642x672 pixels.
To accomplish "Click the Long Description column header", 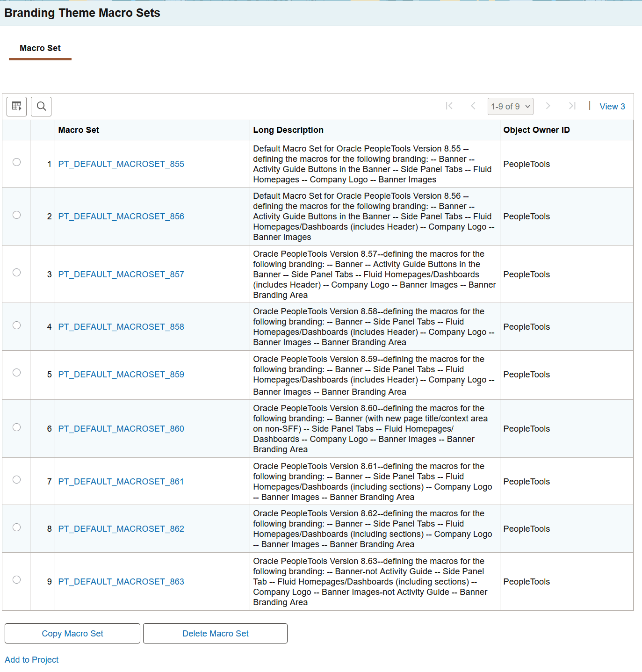I will [288, 130].
